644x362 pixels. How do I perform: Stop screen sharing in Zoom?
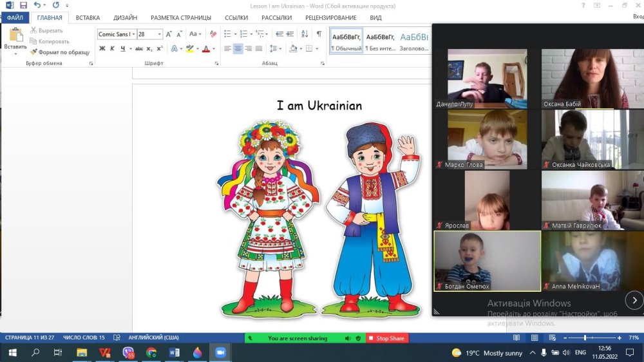(387, 338)
